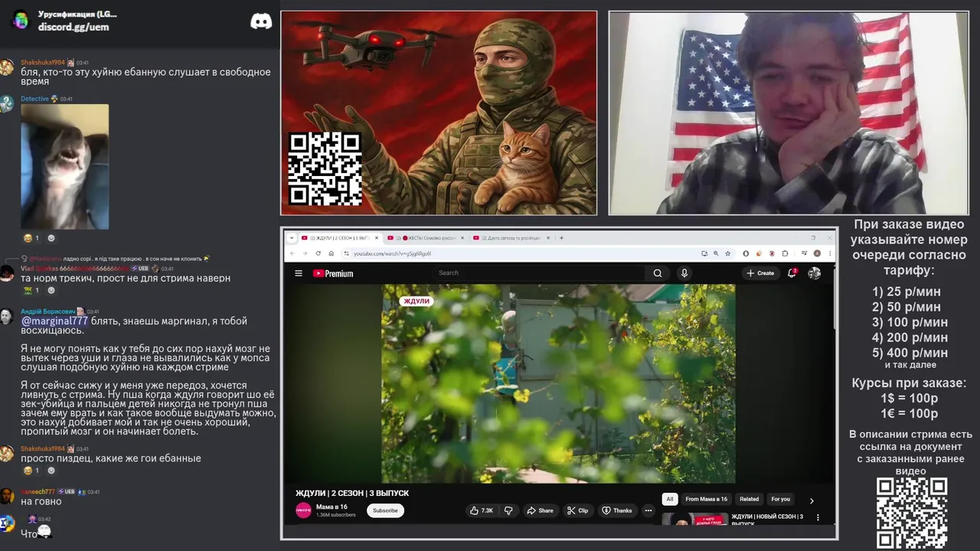The height and width of the screenshot is (551, 980).
Task: Reload the YouTube page
Action: pyautogui.click(x=318, y=253)
